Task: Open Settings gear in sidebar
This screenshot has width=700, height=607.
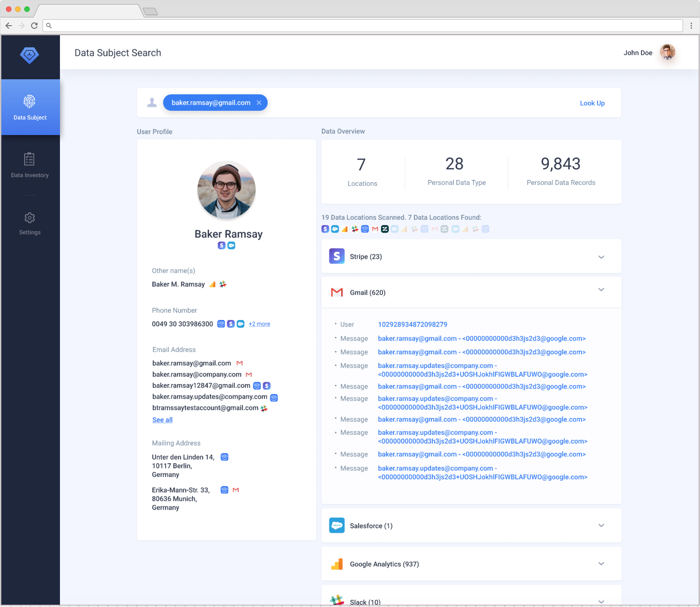Action: pos(30,218)
